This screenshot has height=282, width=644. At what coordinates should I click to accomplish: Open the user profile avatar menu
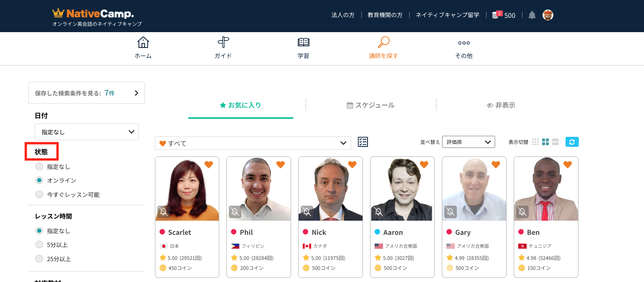pyautogui.click(x=548, y=15)
